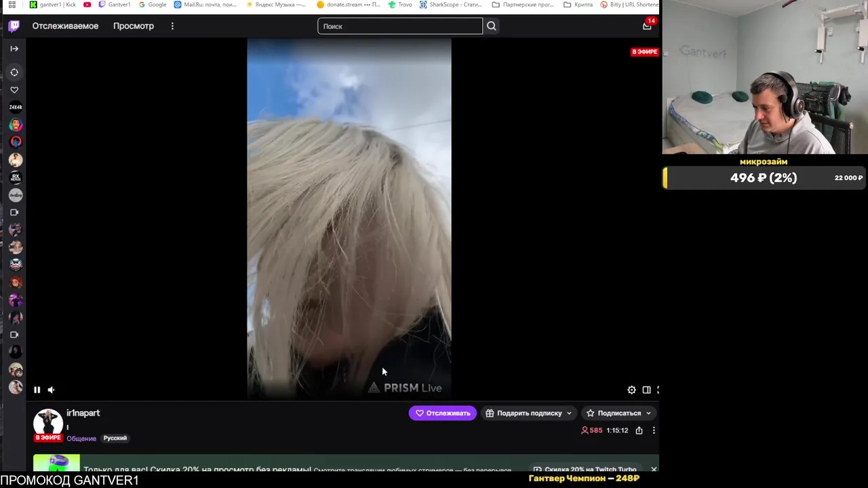Image resolution: width=868 pixels, height=488 pixels.
Task: Click the 22 000 ₽ goal amount
Action: pos(848,178)
